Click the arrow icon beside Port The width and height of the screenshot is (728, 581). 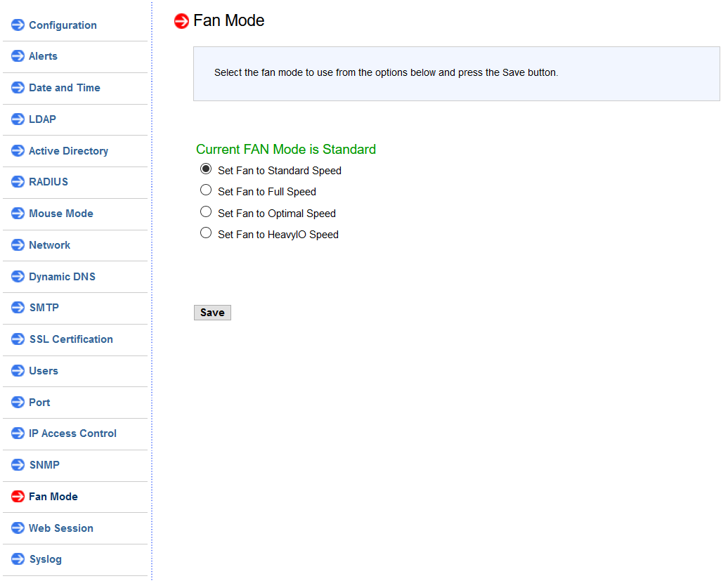[18, 403]
